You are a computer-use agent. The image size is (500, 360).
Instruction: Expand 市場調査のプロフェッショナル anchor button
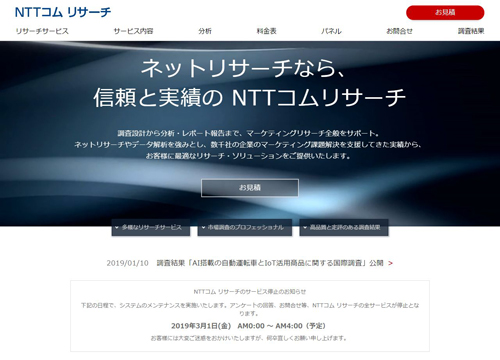245,227
